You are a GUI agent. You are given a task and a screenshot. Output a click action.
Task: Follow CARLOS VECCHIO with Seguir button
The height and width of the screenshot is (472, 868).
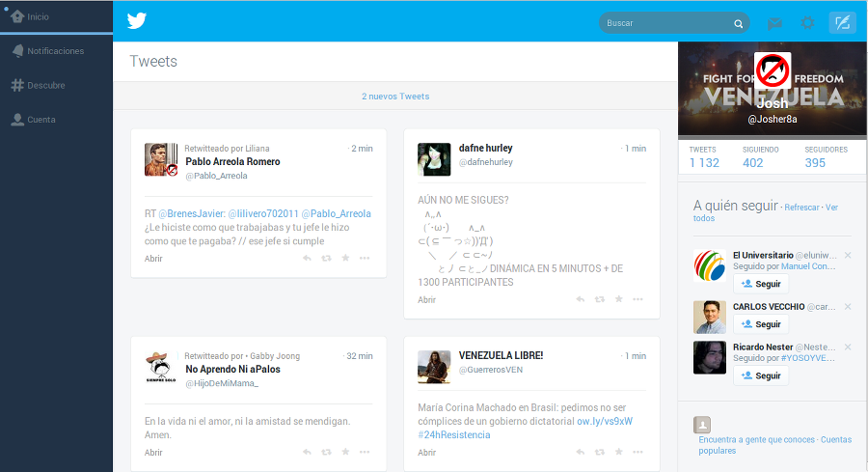click(x=761, y=324)
